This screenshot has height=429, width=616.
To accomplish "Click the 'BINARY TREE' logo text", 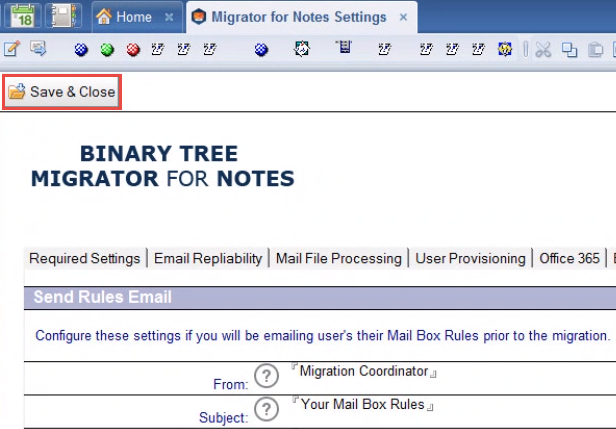I will click(x=159, y=153).
